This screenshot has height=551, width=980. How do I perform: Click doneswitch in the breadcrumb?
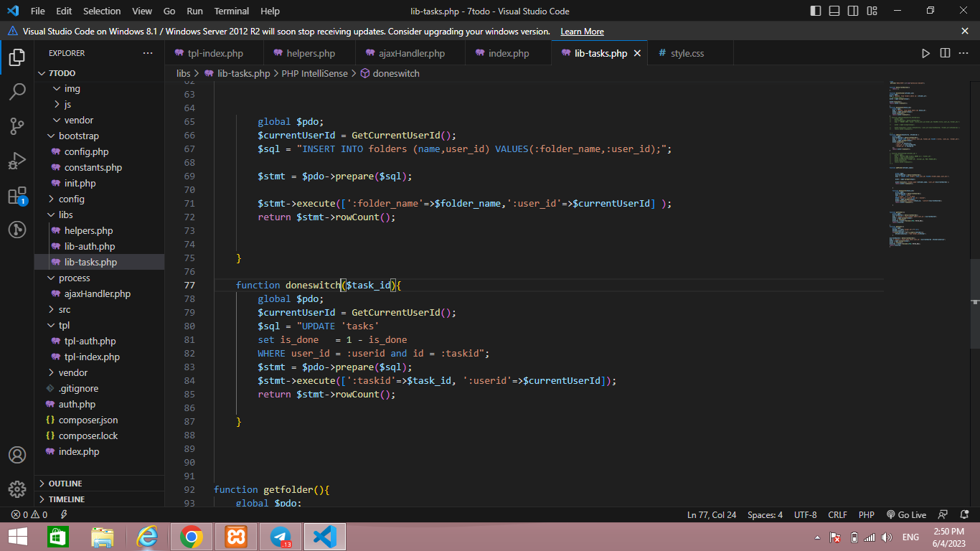click(x=396, y=73)
